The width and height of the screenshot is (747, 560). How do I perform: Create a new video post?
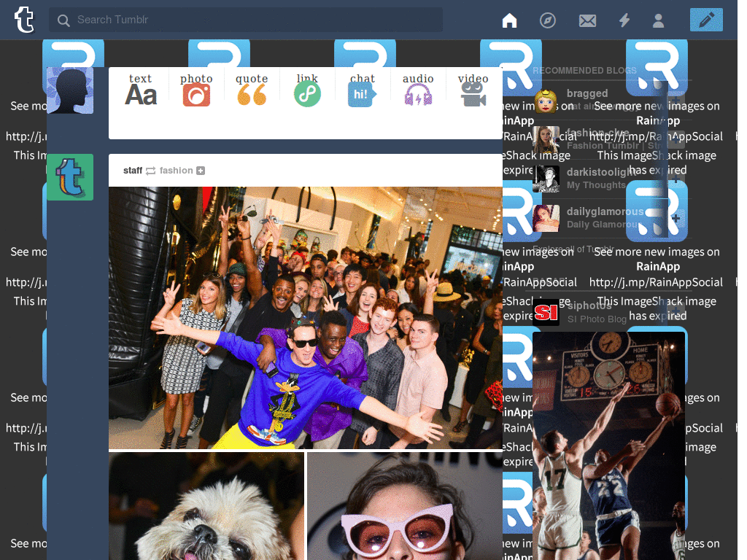coord(473,90)
